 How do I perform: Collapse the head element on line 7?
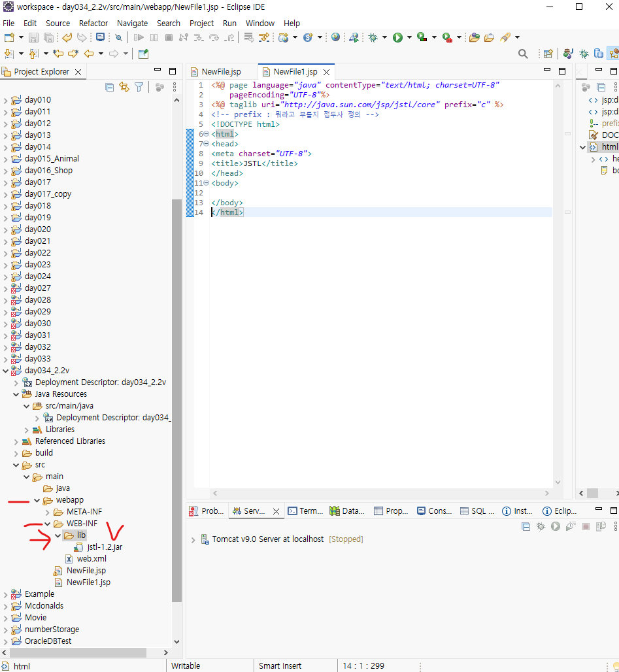[x=206, y=144]
